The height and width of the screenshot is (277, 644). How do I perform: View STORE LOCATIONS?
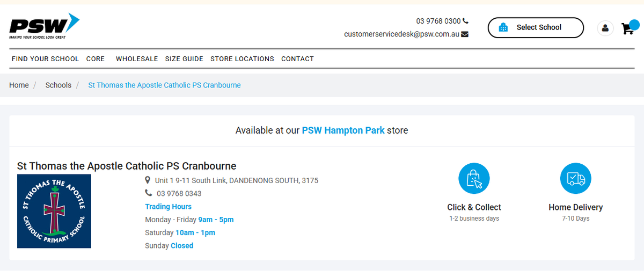pos(242,59)
